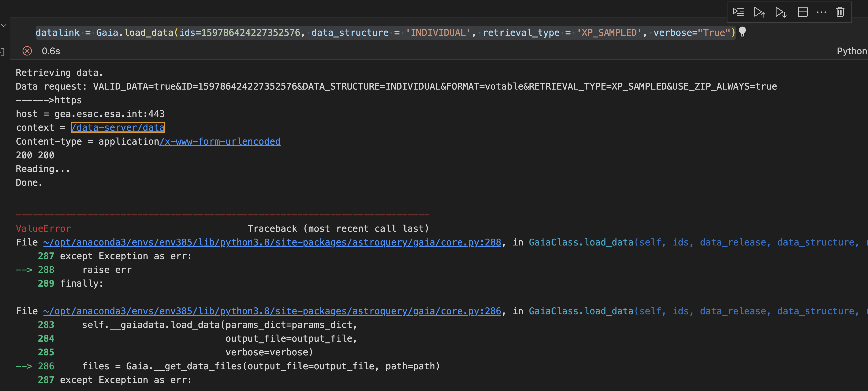Execute this cell and cells below

[x=780, y=12]
